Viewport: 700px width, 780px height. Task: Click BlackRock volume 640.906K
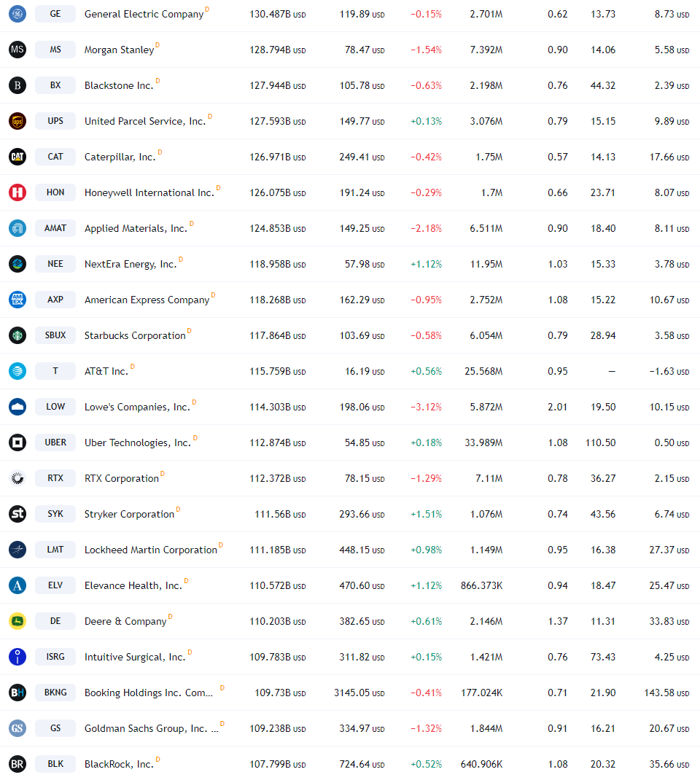[x=481, y=765]
